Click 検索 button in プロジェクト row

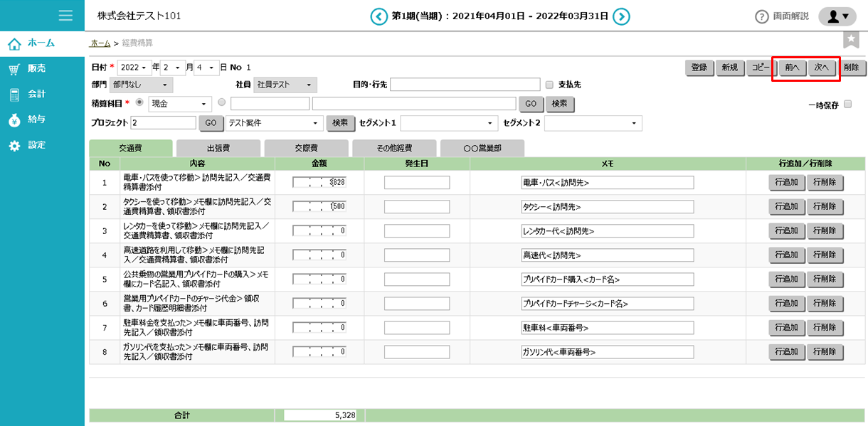(340, 123)
